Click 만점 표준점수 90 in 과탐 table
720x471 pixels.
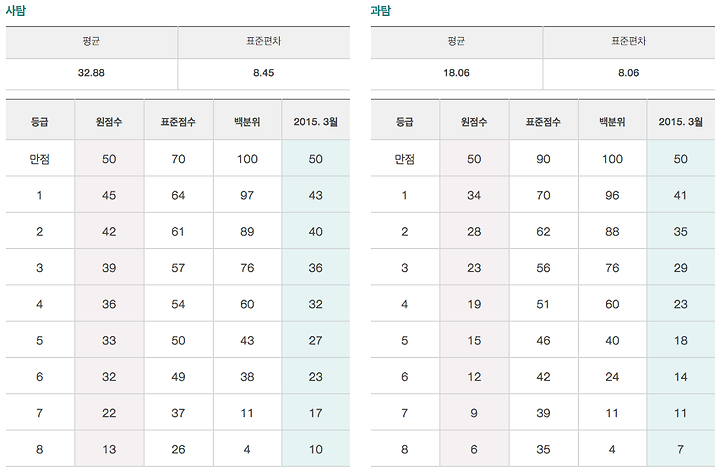543,159
